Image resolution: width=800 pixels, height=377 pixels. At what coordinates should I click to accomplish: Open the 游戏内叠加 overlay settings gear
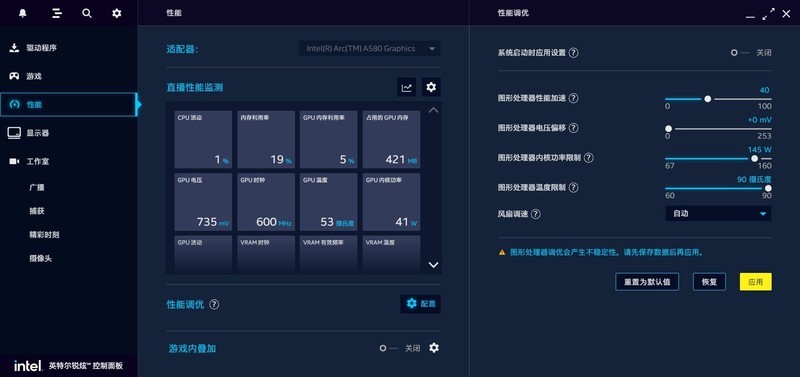[x=434, y=348]
